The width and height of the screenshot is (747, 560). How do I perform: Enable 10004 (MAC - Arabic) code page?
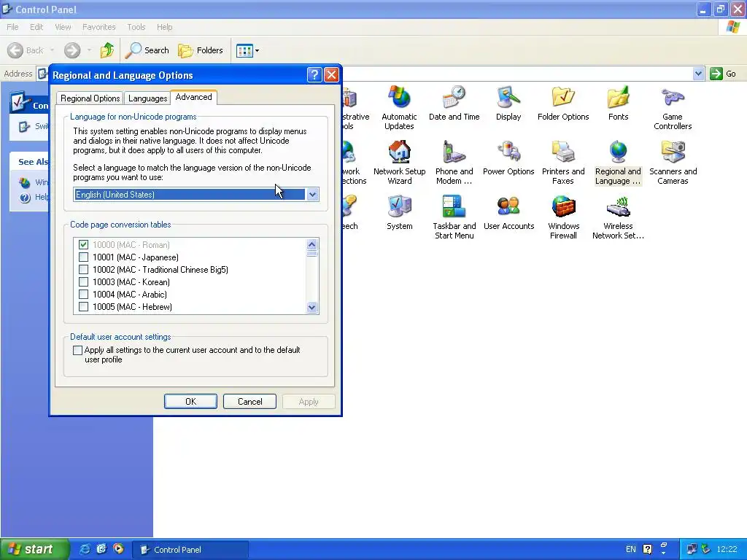pos(83,295)
